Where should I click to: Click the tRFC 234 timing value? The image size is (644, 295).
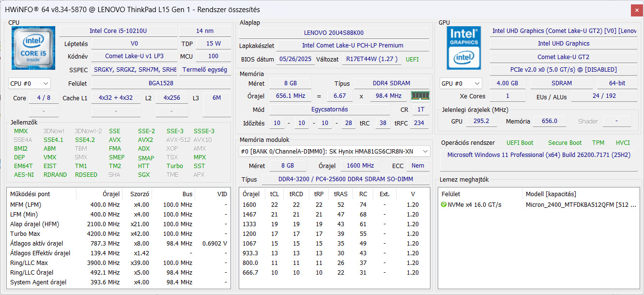tap(419, 123)
